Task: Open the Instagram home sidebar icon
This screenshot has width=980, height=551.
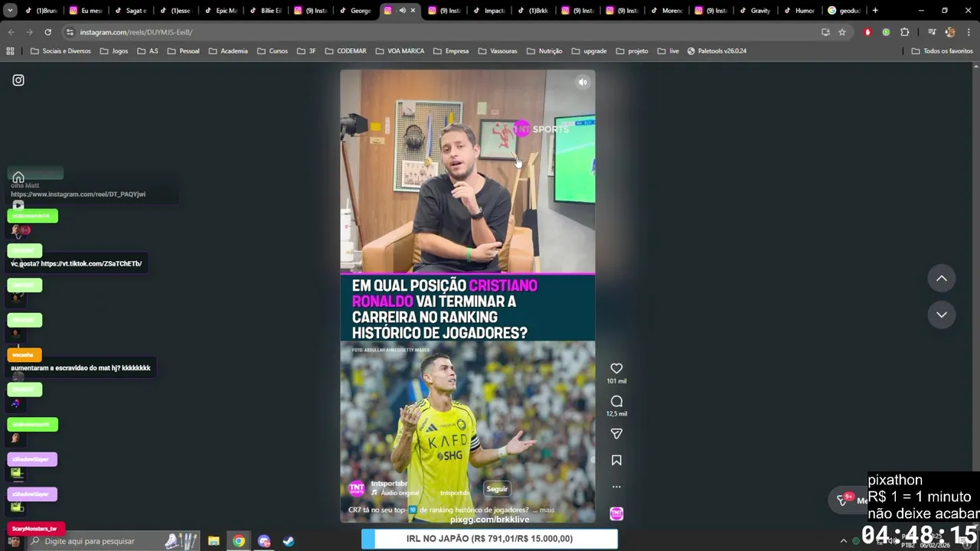Action: [18, 178]
